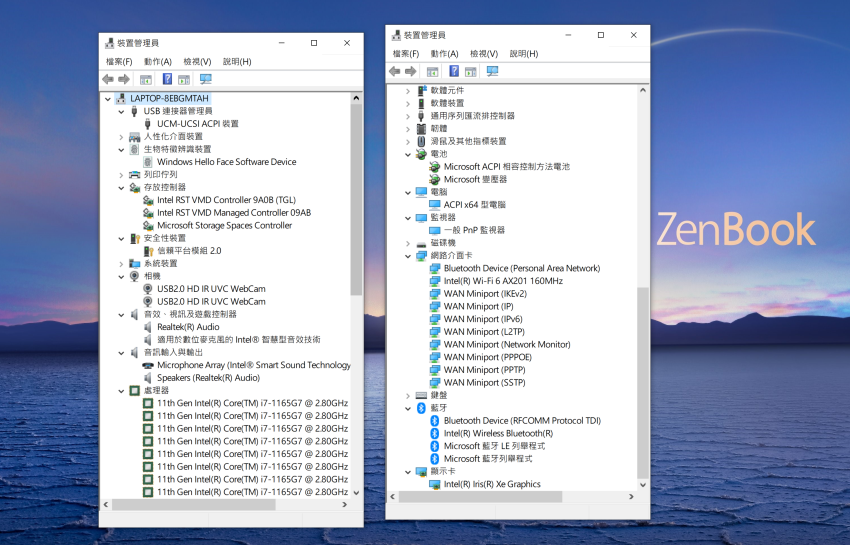Collapse 網路介面卡 category
This screenshot has height=545, width=850.
pos(408,256)
